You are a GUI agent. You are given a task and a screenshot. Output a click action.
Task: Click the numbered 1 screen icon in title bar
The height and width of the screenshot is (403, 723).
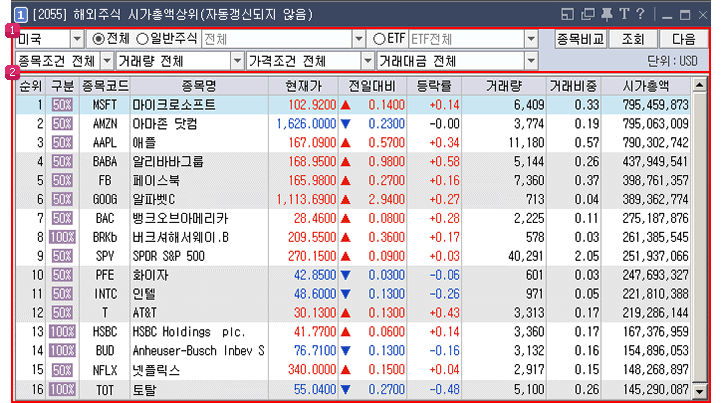tap(21, 15)
